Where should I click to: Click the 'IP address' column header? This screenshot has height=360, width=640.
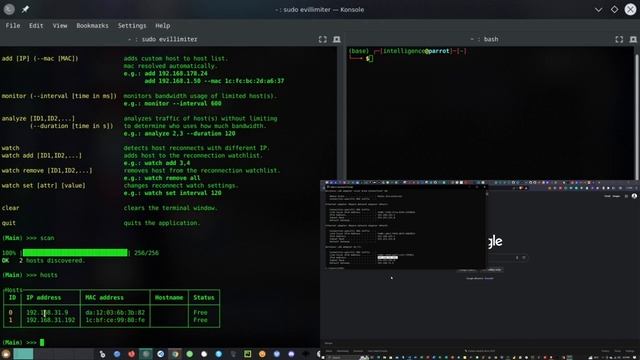[44, 298]
